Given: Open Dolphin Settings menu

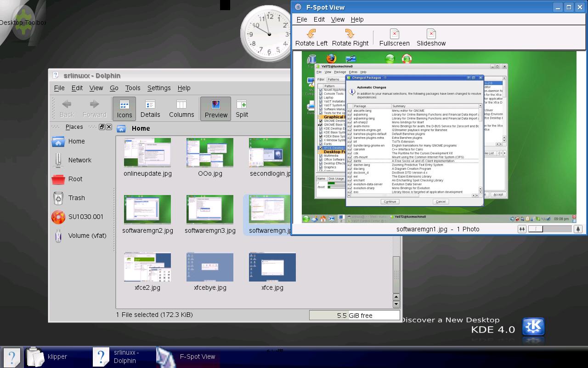Looking at the screenshot, I should [159, 88].
